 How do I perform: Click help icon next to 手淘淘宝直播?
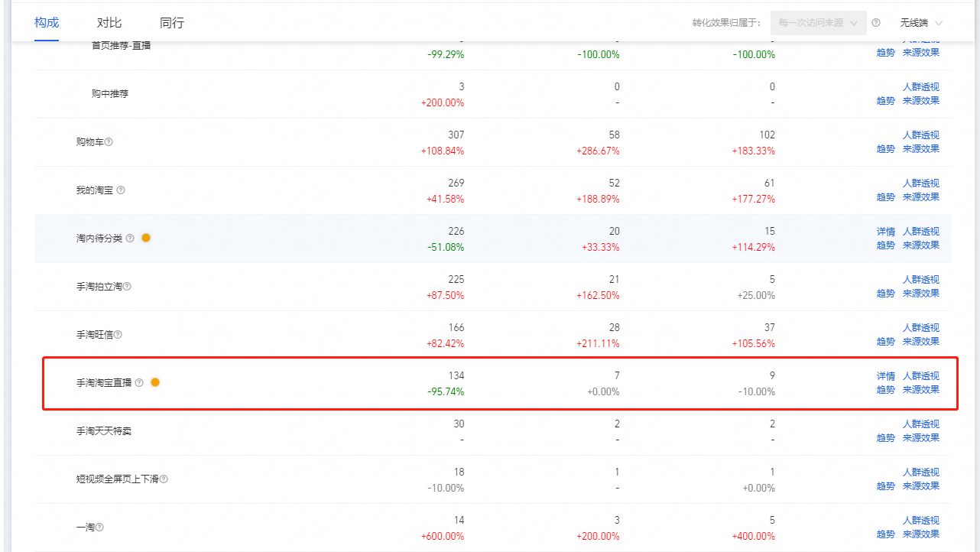pos(139,383)
